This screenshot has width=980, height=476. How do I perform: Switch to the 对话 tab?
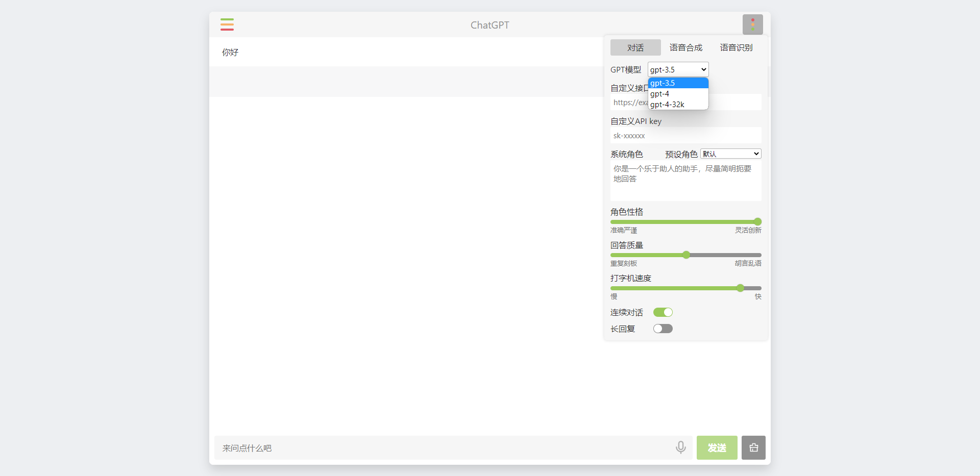635,47
